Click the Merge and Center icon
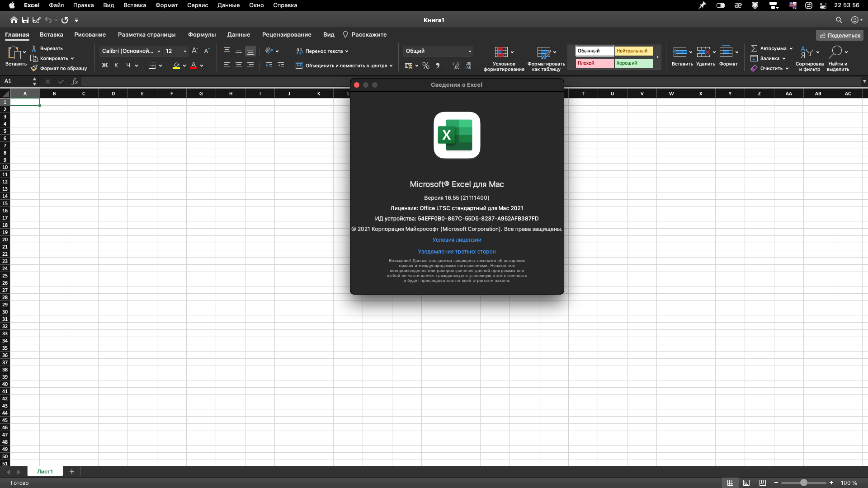Viewport: 868px width, 488px height. 299,66
